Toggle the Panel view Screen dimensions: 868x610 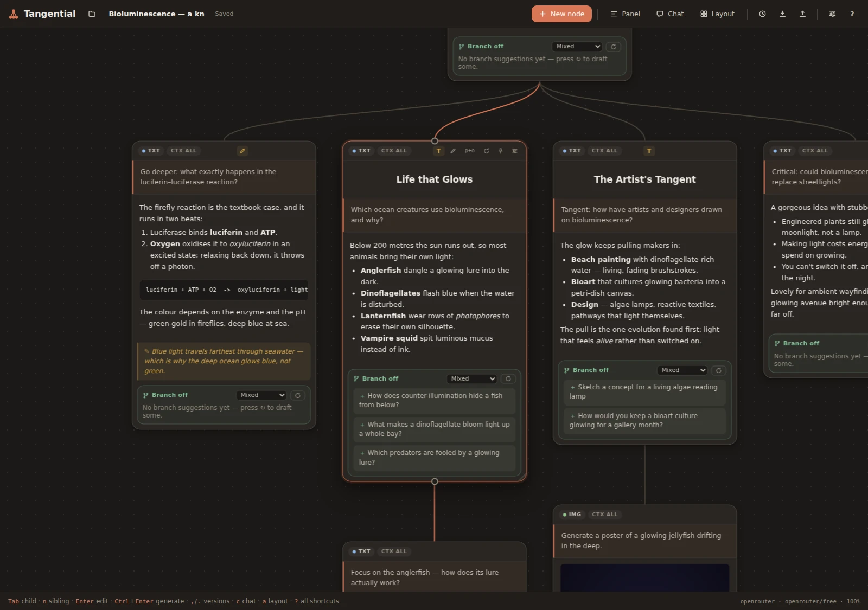(626, 14)
